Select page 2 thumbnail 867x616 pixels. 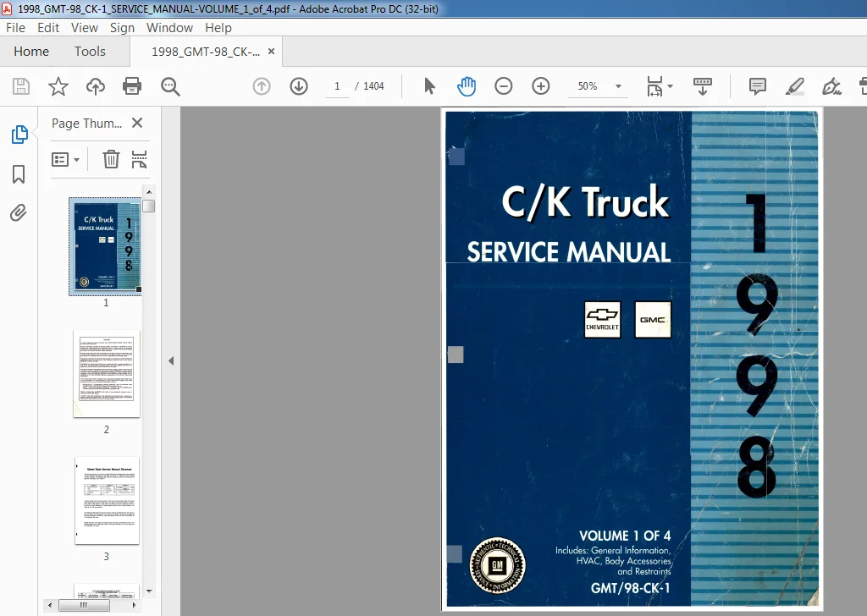[106, 374]
